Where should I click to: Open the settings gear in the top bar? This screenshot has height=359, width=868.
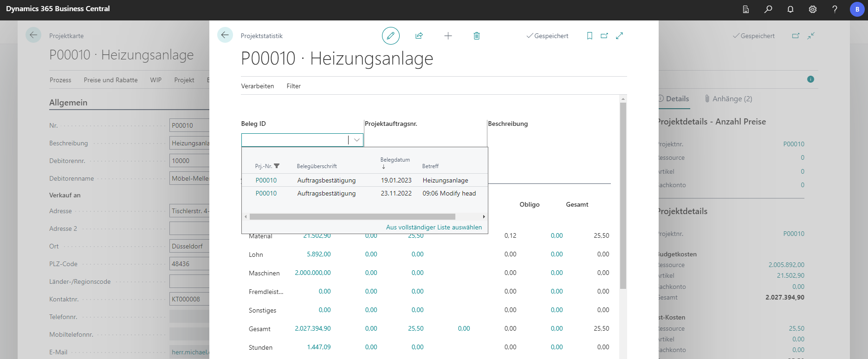pos(813,9)
